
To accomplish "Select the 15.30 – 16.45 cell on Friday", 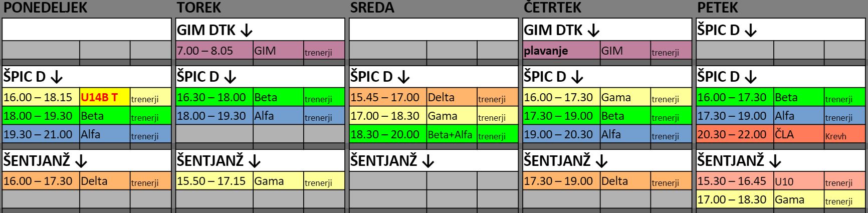I will coord(734,181).
